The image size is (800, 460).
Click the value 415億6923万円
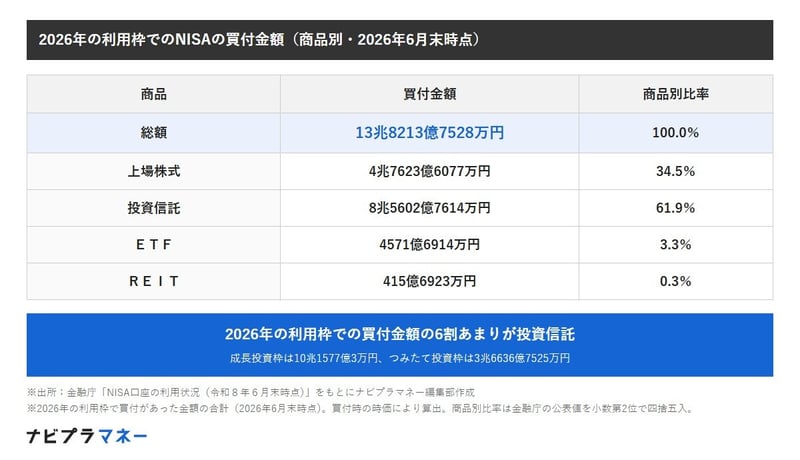click(x=430, y=282)
